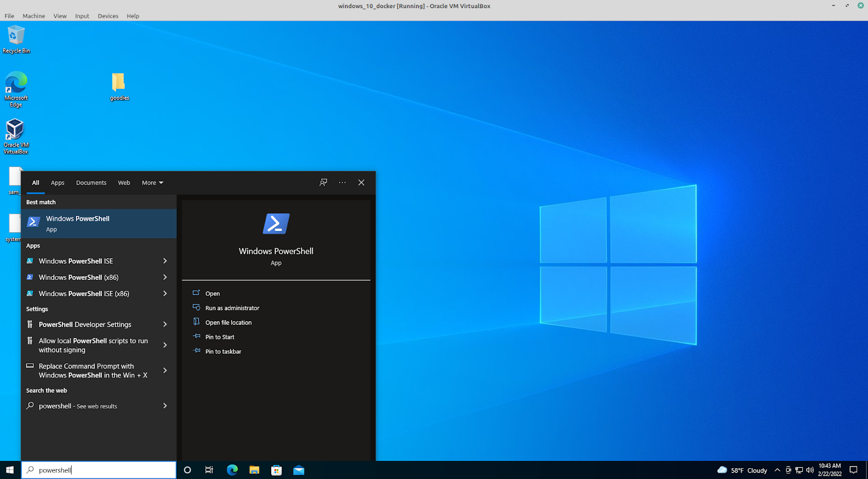This screenshot has height=479, width=868.
Task: Switch to the Apps search tab
Action: (x=58, y=183)
